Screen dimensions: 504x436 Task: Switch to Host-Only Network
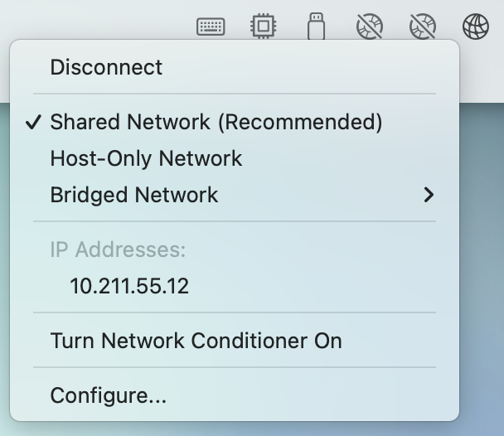[146, 158]
